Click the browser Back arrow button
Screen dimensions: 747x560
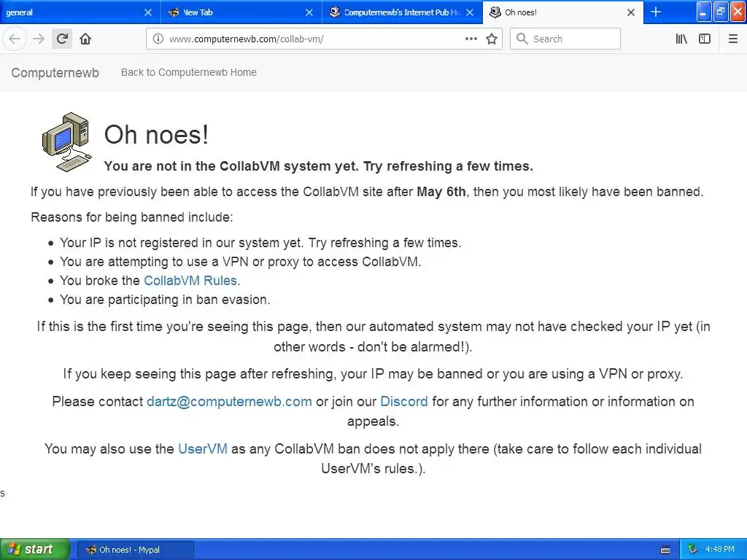[x=15, y=39]
